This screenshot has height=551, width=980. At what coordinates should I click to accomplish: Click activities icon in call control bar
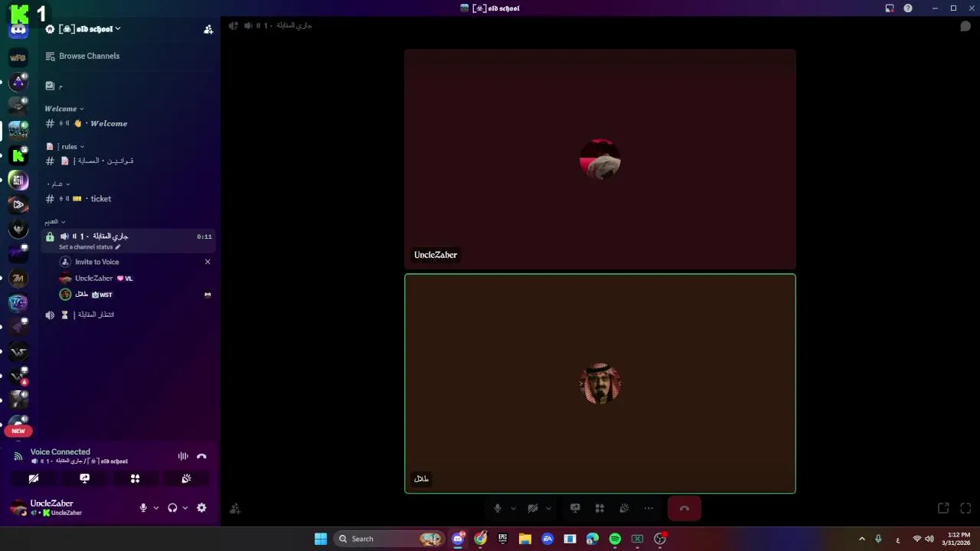pos(599,508)
